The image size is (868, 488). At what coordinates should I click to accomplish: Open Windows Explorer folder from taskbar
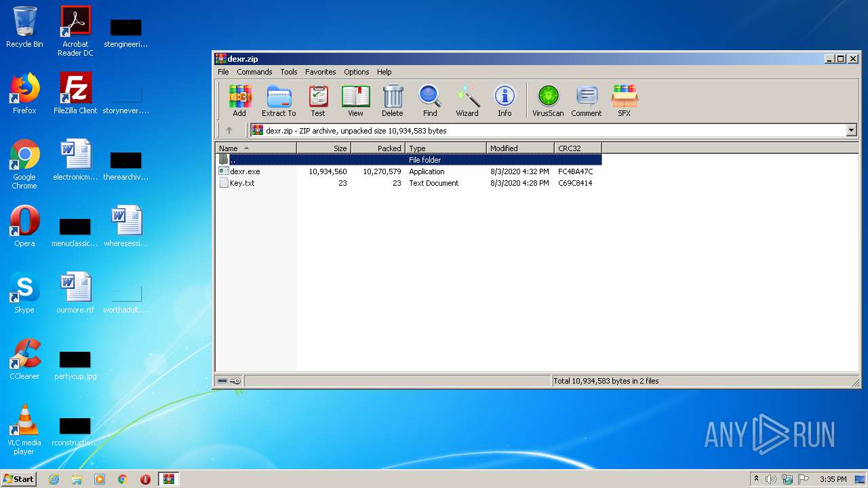point(77,479)
